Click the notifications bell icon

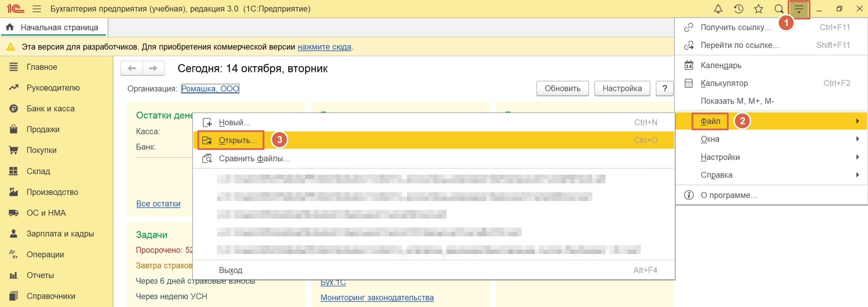tap(718, 9)
